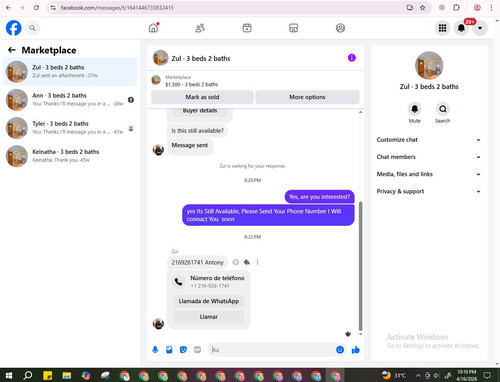This screenshot has width=500, height=382.
Task: Open Sticky Notes from taskbar
Action: pyautogui.click(x=47, y=376)
